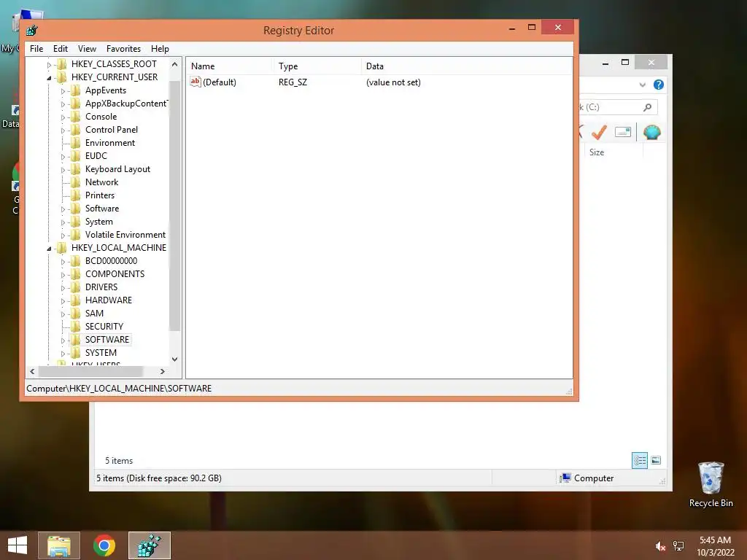This screenshot has height=560, width=747.
Task: Expand the SOFTWARE key under HKEY_LOCAL_MACHINE
Action: (63, 341)
